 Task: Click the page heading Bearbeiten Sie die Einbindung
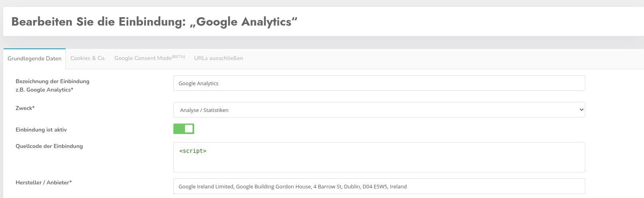click(154, 22)
